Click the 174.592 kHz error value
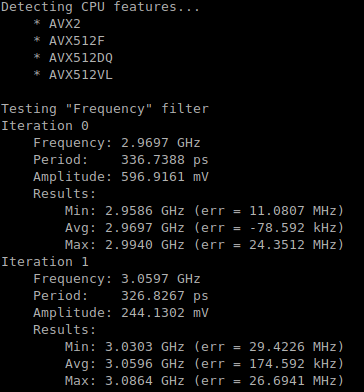 (292, 364)
